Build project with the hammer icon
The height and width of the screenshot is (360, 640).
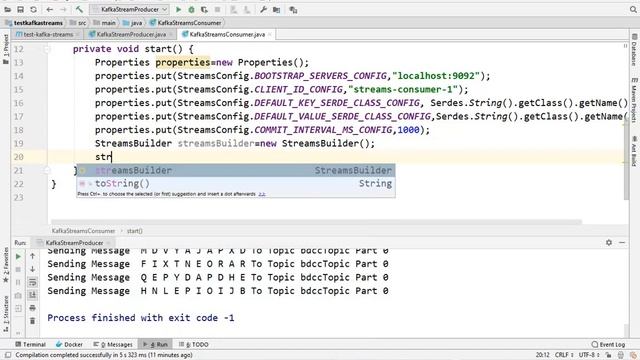(79, 9)
